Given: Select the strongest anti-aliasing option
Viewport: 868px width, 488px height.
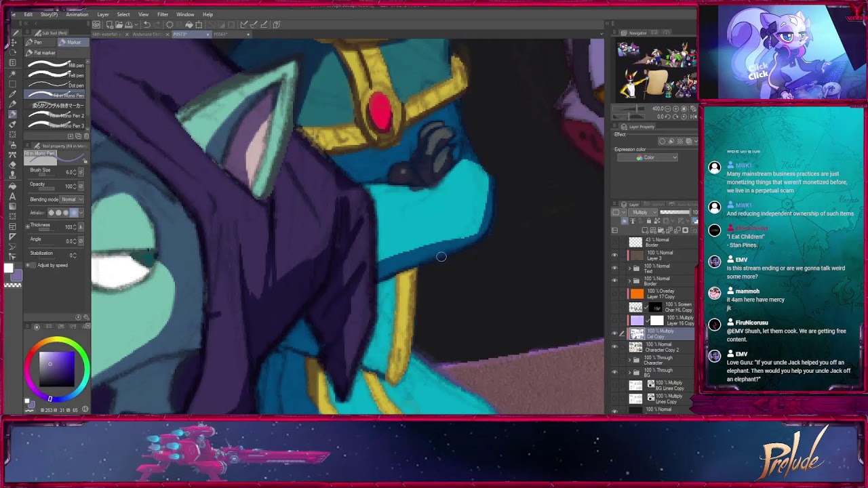Looking at the screenshot, I should click(74, 213).
